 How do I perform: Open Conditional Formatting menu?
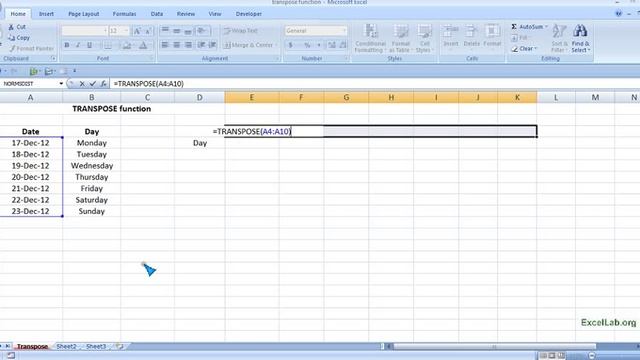[370, 38]
